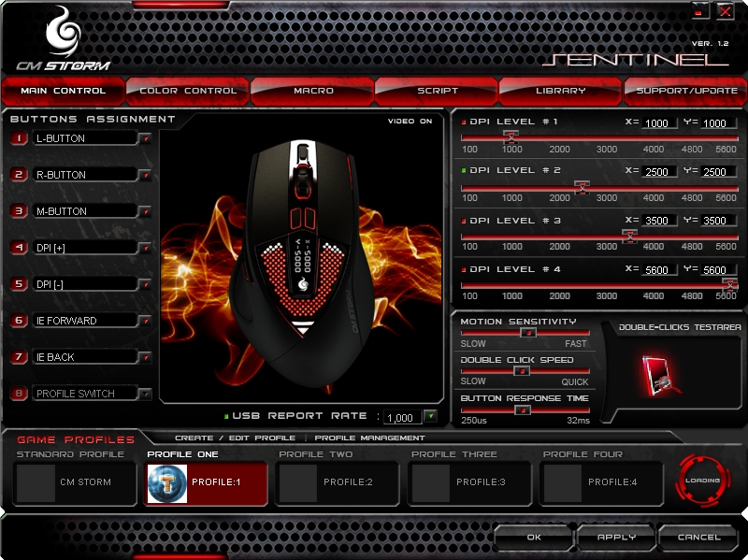Click the button number 5 badge icon

(19, 284)
